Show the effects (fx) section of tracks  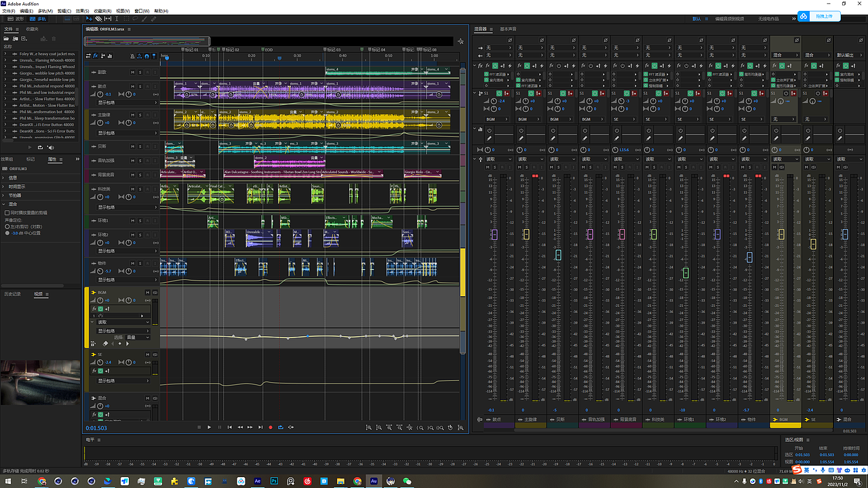click(x=96, y=56)
